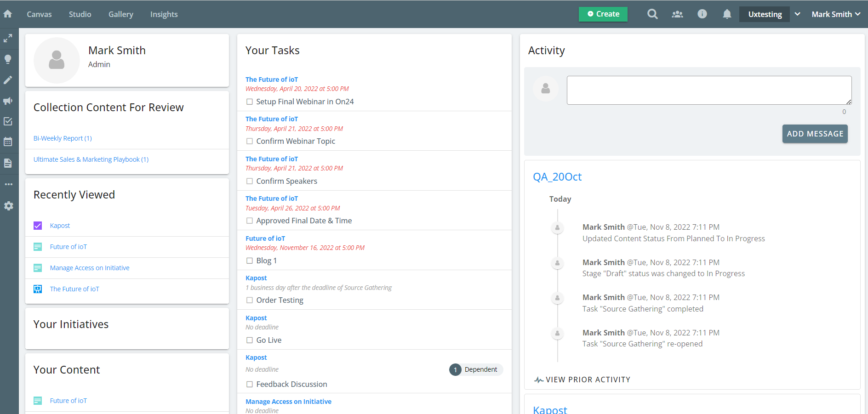
Task: Open the Mark Smith user menu
Action: (x=836, y=14)
